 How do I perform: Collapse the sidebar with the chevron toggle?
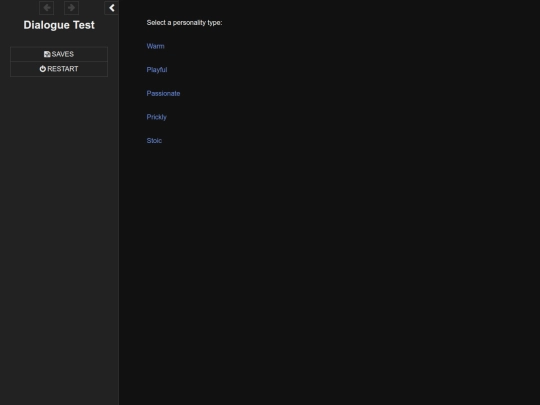112,8
